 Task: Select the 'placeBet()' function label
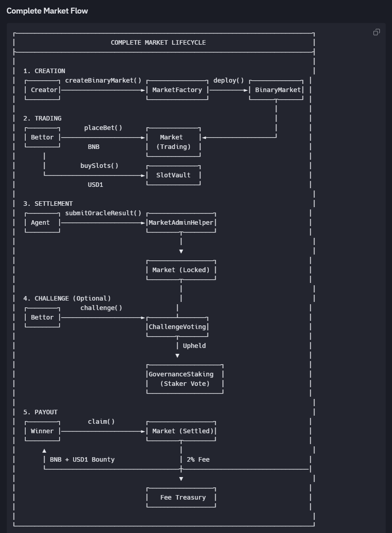[x=103, y=128]
